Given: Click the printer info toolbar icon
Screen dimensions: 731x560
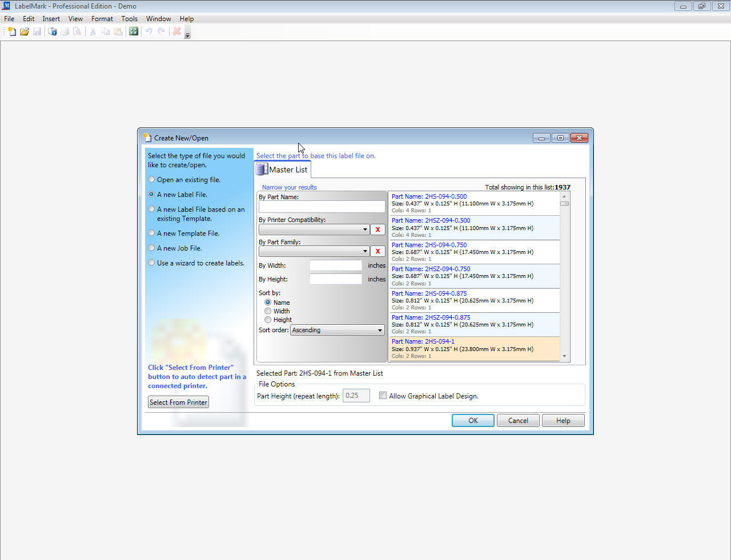Looking at the screenshot, I should (53, 31).
